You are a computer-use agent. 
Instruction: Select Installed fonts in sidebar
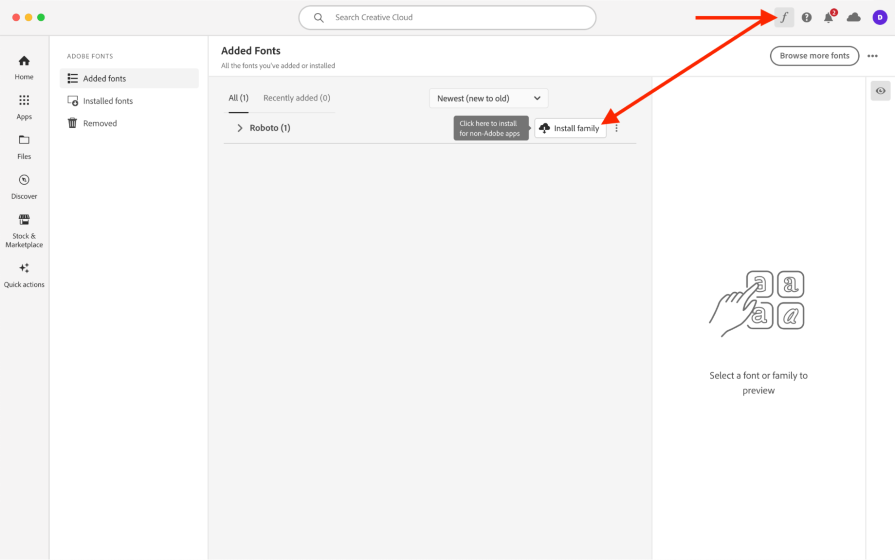(x=108, y=101)
